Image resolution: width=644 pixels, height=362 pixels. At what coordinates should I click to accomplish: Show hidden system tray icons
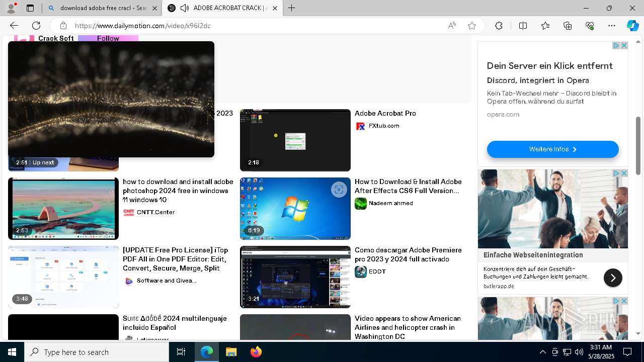click(542, 352)
